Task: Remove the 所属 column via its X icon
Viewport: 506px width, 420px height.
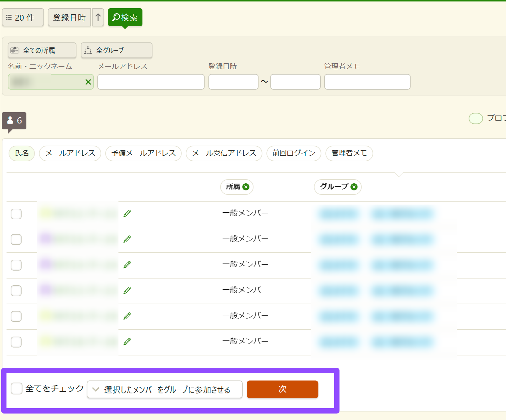Action: (246, 187)
